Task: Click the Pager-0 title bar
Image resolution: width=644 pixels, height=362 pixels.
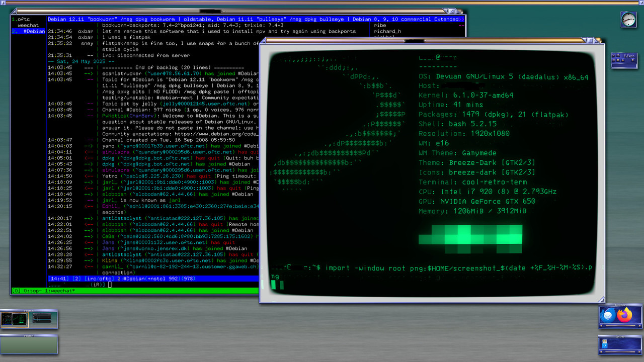Action: coord(29,311)
